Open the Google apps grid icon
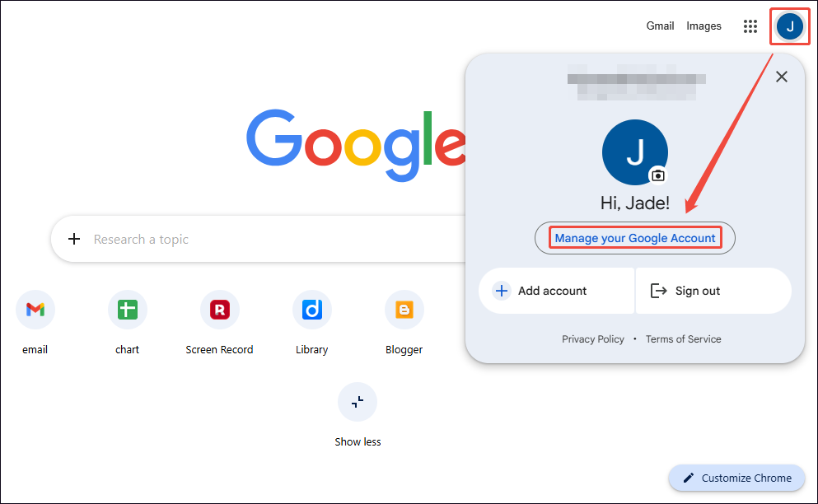The image size is (818, 504). [x=750, y=26]
